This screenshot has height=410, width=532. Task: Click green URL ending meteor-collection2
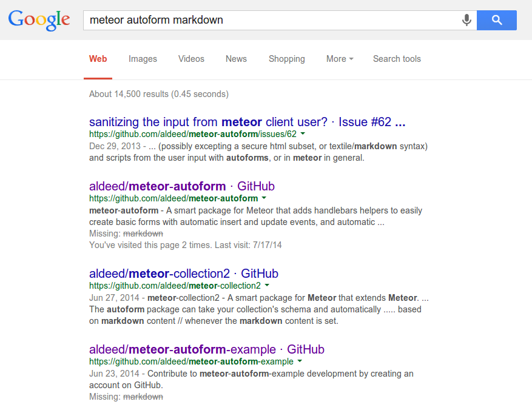(175, 286)
